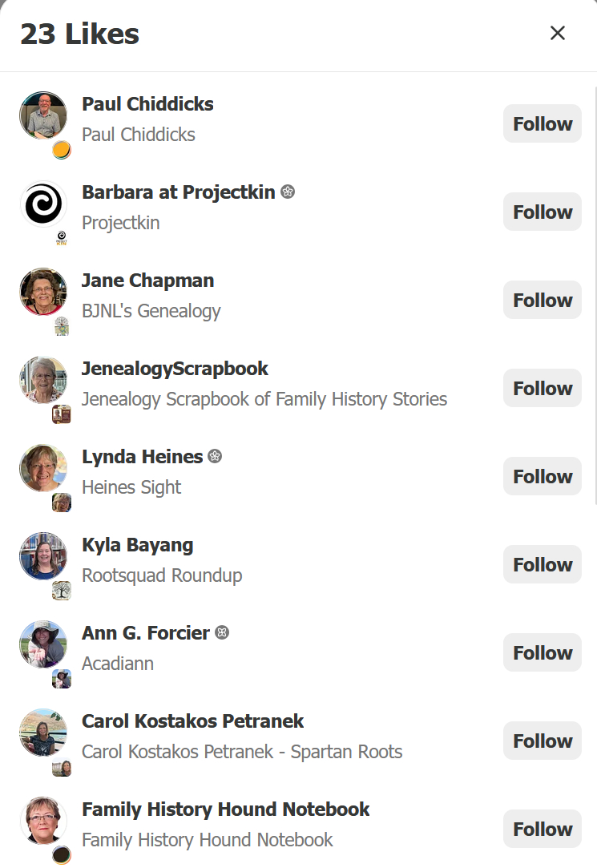Click Paul Chiddicks' orange publication badge
This screenshot has width=597, height=868.
pos(62,150)
